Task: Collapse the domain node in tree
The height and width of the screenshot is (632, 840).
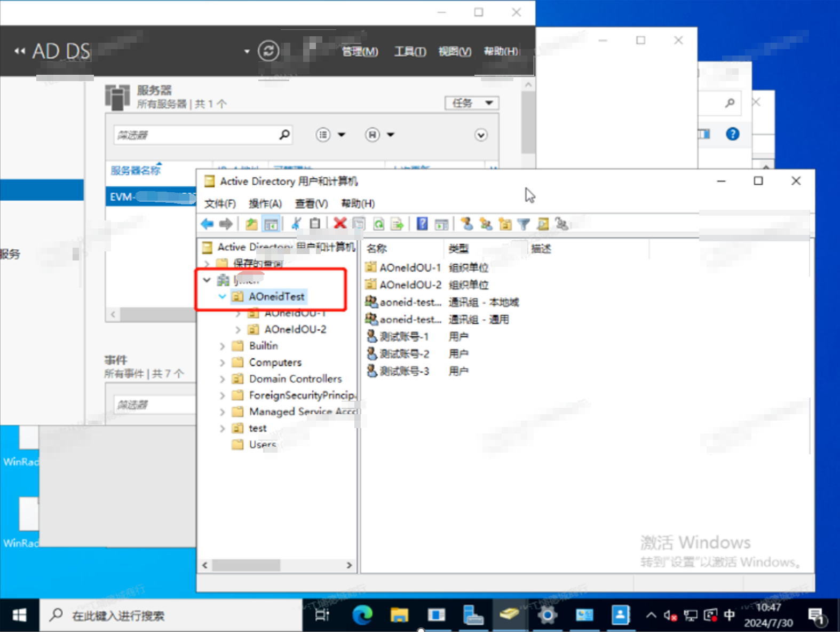Action: coord(207,280)
